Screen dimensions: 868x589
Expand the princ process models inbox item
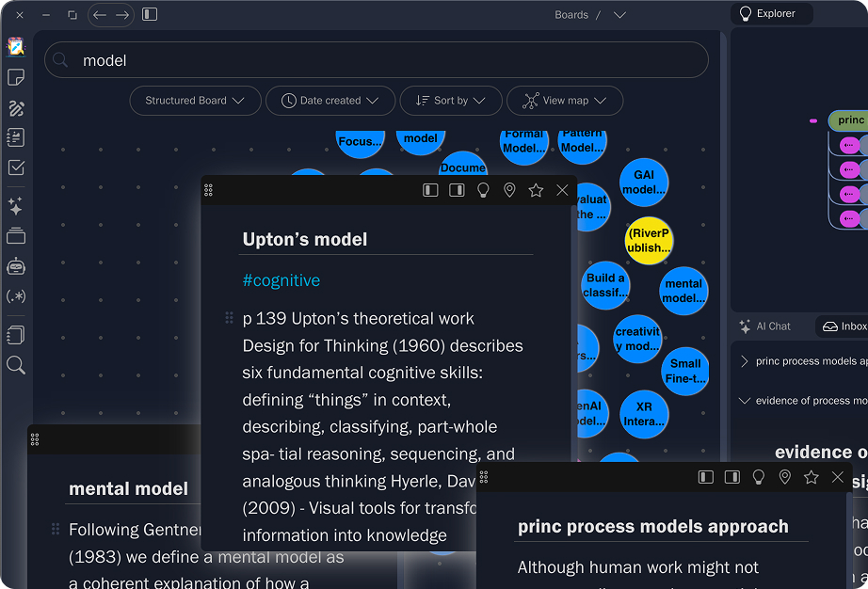(x=744, y=361)
